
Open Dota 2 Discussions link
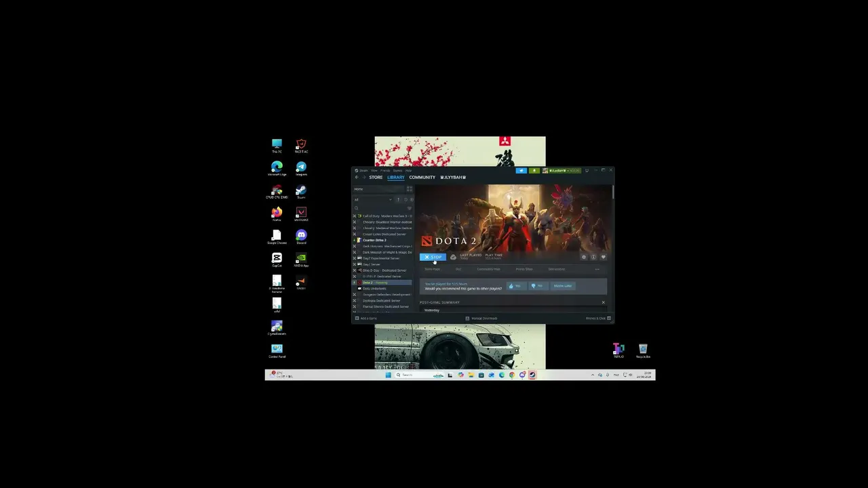(557, 269)
